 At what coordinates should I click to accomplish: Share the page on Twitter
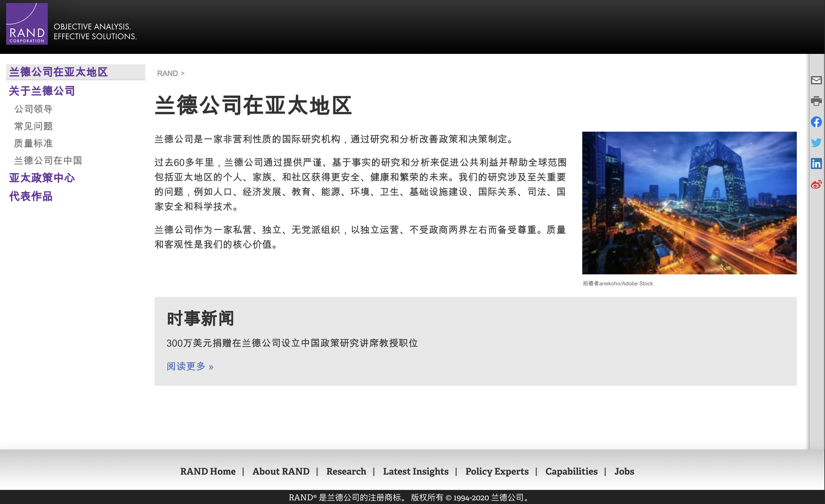click(x=816, y=142)
